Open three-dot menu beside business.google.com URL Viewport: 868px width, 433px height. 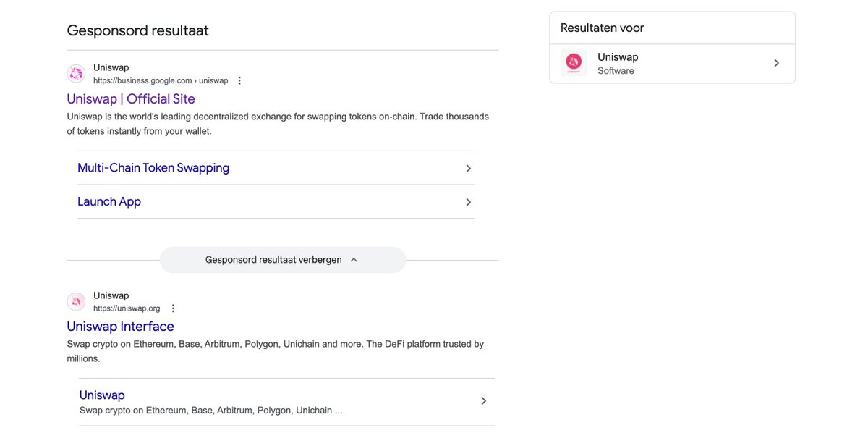coord(239,80)
